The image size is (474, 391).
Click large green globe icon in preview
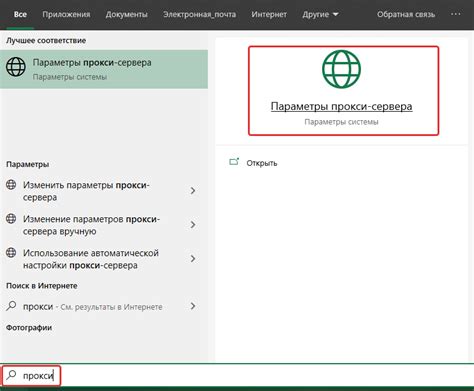(x=341, y=69)
